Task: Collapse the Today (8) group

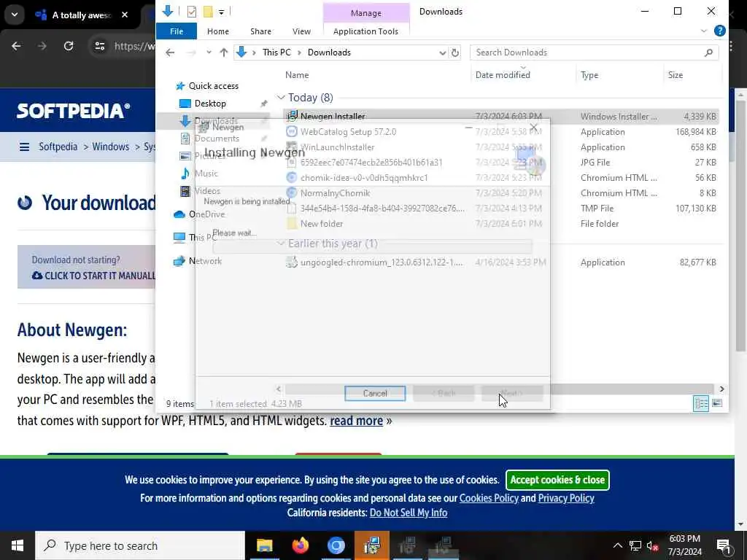Action: click(281, 98)
